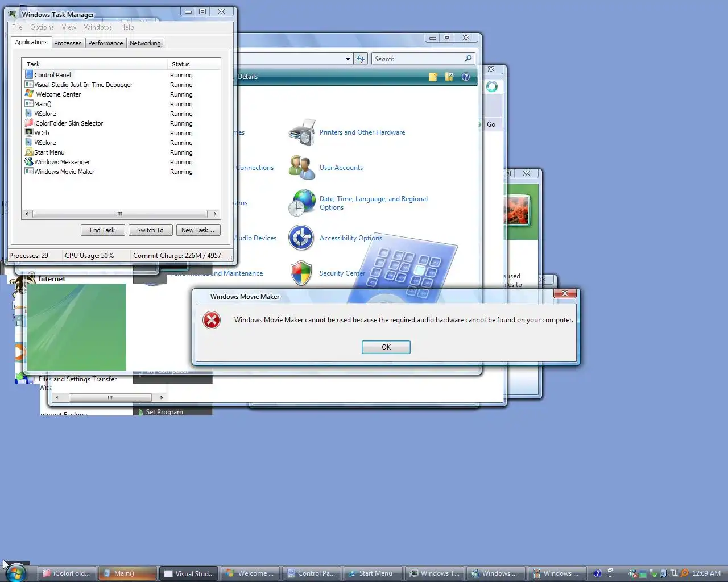Image resolution: width=728 pixels, height=582 pixels.
Task: Click the Welcome ... taskbar button
Action: (250, 573)
